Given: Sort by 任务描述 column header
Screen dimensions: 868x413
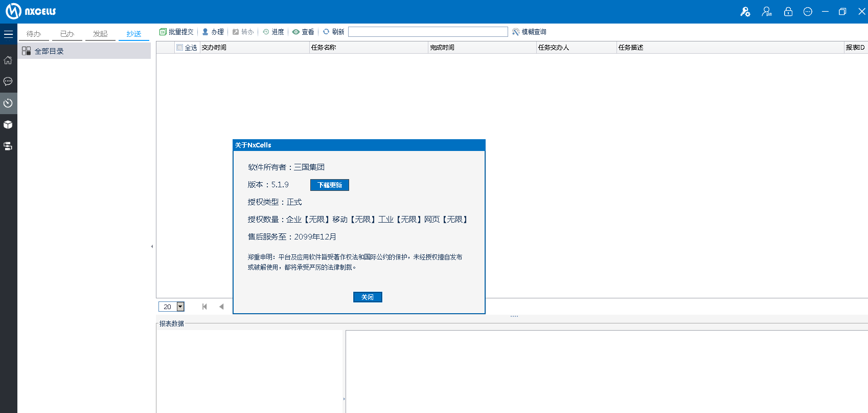Looking at the screenshot, I should point(730,48).
